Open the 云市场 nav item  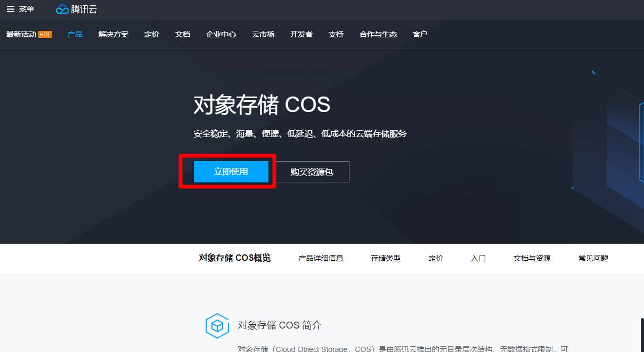[x=263, y=34]
